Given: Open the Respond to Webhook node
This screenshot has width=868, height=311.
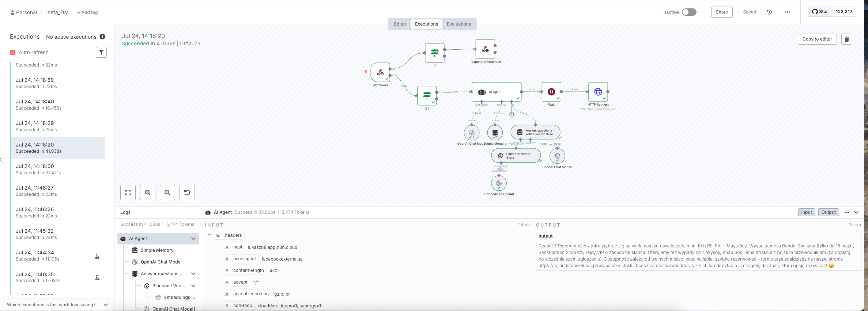Looking at the screenshot, I should coord(485,49).
